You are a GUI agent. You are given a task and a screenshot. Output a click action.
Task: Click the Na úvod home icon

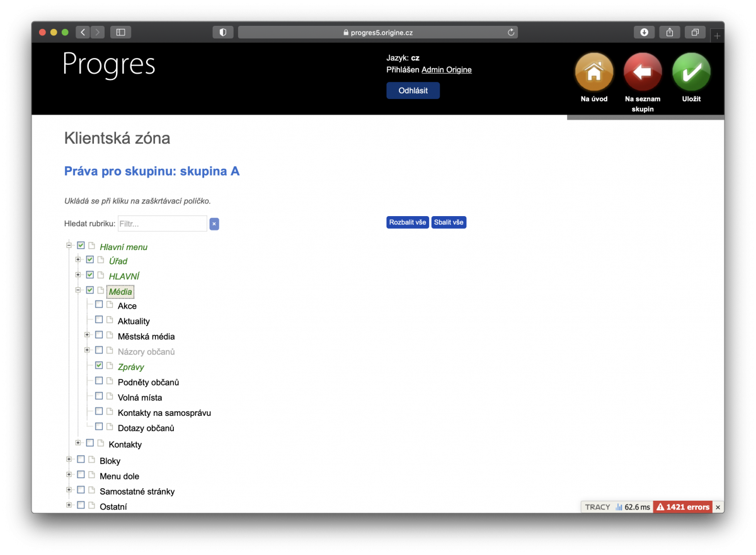coord(593,71)
